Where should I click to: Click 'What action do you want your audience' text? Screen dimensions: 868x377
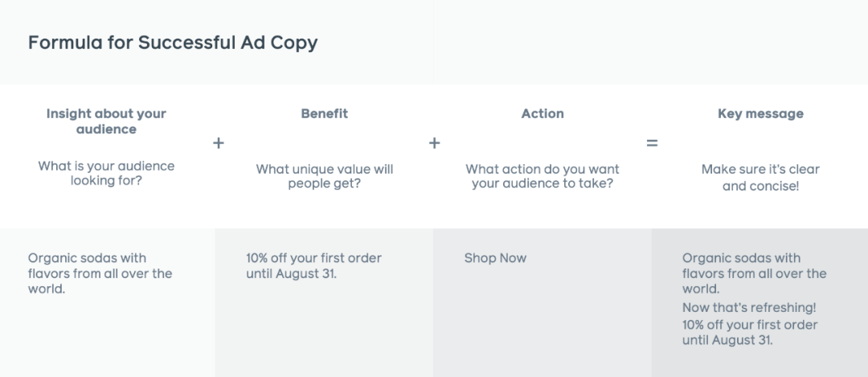[542, 177]
